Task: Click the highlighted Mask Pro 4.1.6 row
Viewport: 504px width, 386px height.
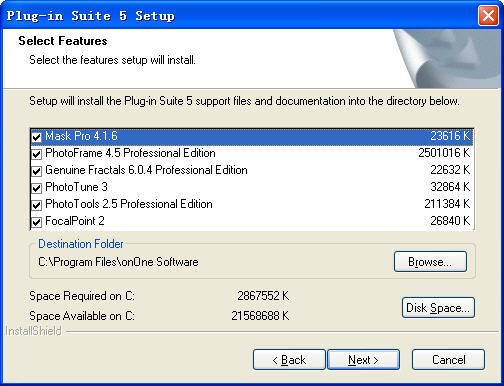Action: click(x=252, y=136)
